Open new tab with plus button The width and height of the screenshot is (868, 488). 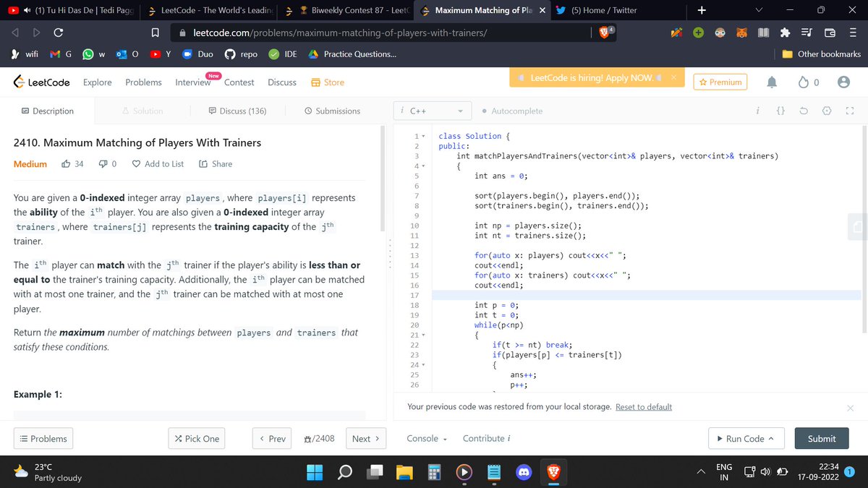point(701,10)
